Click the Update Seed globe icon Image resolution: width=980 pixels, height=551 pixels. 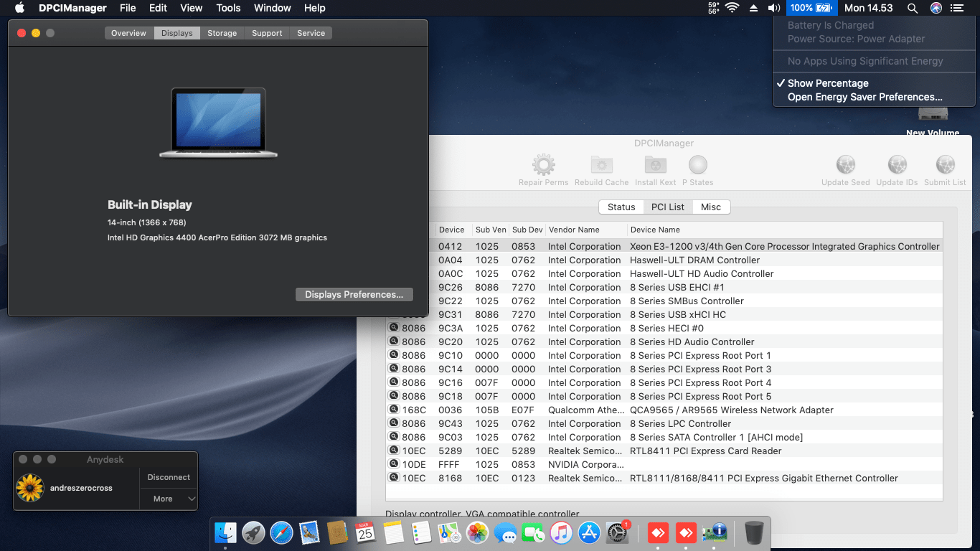(x=846, y=165)
